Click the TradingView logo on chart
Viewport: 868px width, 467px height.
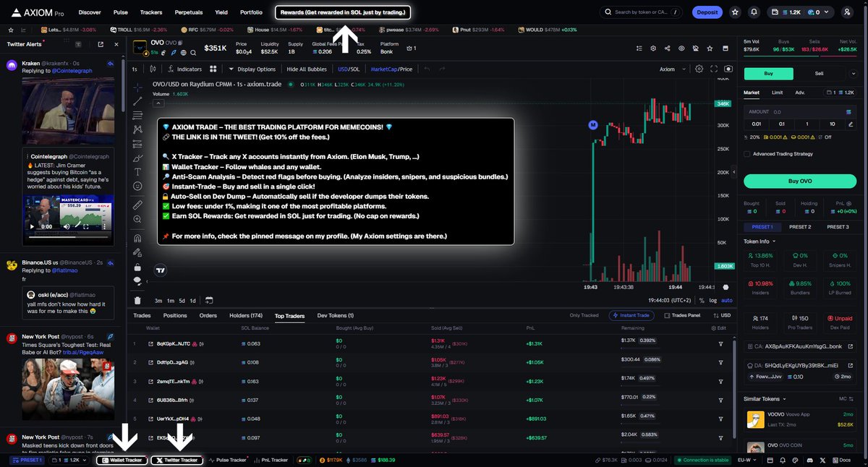pyautogui.click(x=161, y=270)
